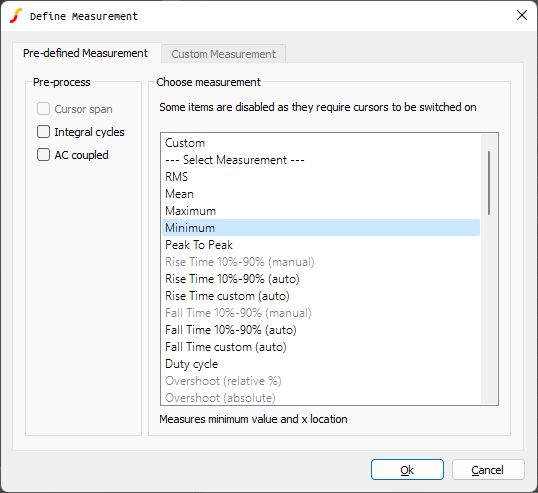
Task: Click the disabled Cursor span checkbox
Action: [x=43, y=109]
